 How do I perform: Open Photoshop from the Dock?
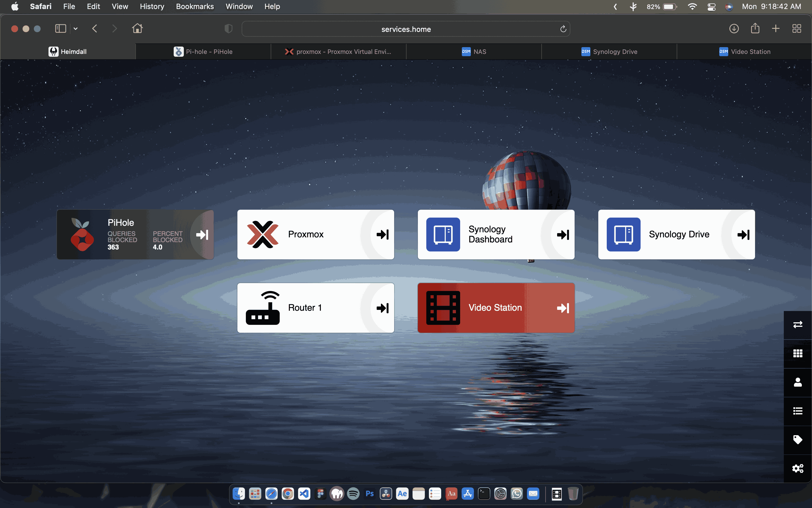(x=369, y=494)
